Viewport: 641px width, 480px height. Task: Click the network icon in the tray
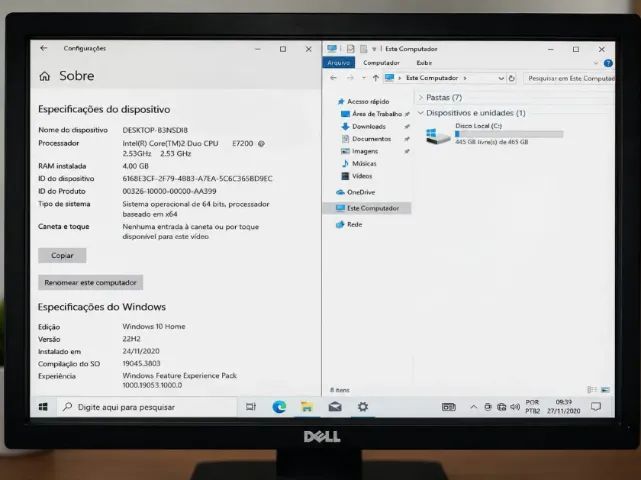click(x=502, y=407)
